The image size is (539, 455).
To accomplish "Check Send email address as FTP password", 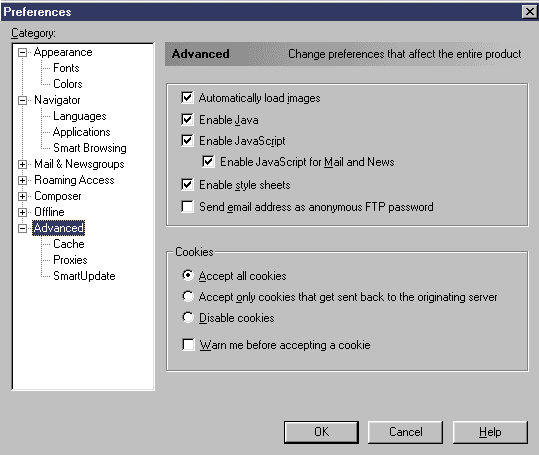I will pos(187,207).
